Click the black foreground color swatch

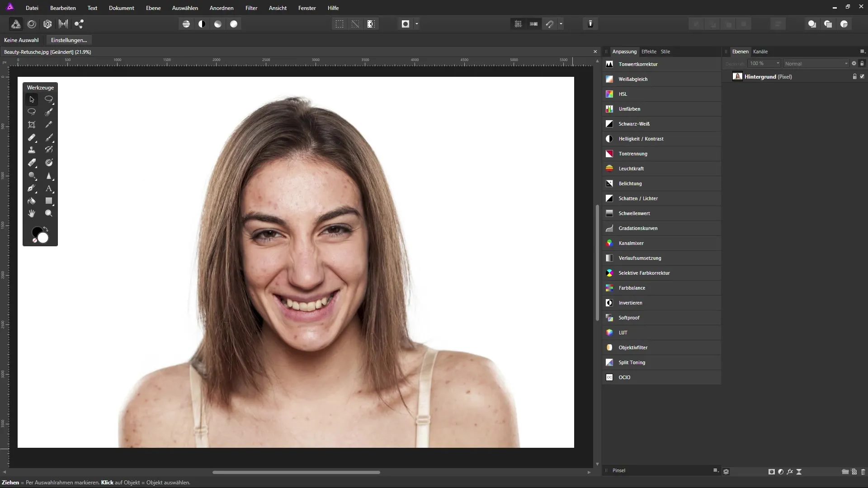coord(36,231)
